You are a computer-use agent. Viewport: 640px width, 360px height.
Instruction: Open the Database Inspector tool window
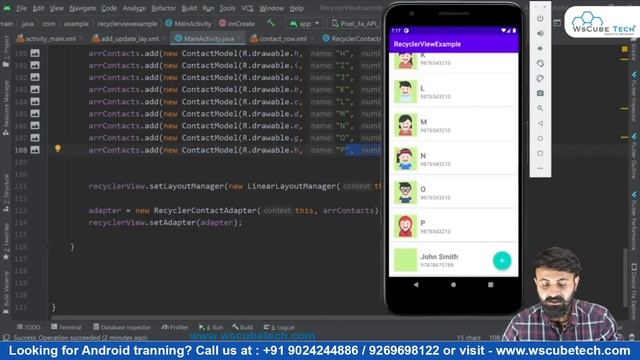pos(122,327)
